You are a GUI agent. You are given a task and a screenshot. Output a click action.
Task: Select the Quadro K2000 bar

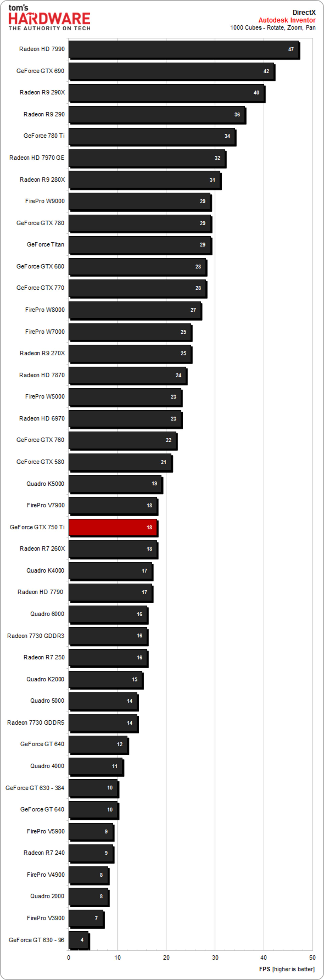click(105, 680)
